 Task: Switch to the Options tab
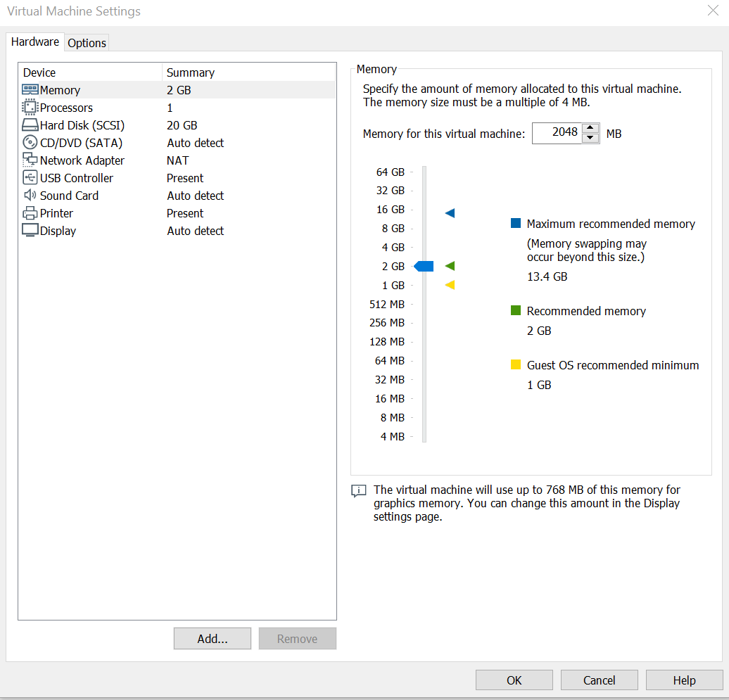87,43
